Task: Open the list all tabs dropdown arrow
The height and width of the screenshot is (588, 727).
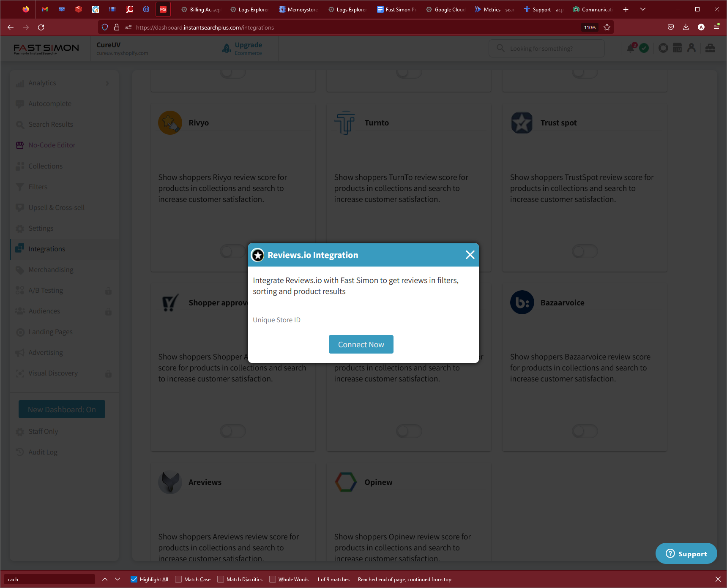Action: point(643,9)
